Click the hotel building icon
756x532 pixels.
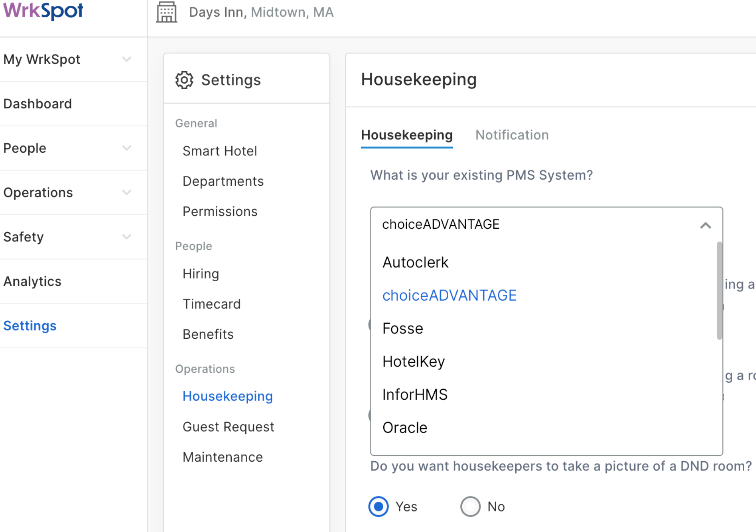(x=167, y=12)
